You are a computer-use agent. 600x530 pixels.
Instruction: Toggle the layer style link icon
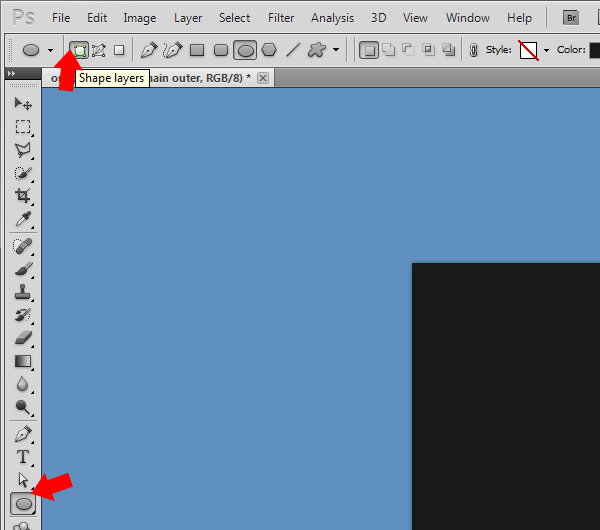[473, 50]
